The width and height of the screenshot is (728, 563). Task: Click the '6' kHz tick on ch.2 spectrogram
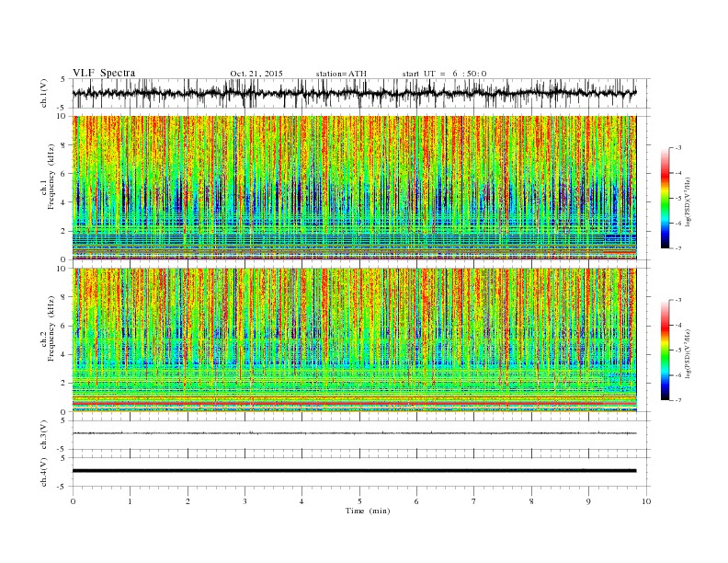click(64, 326)
